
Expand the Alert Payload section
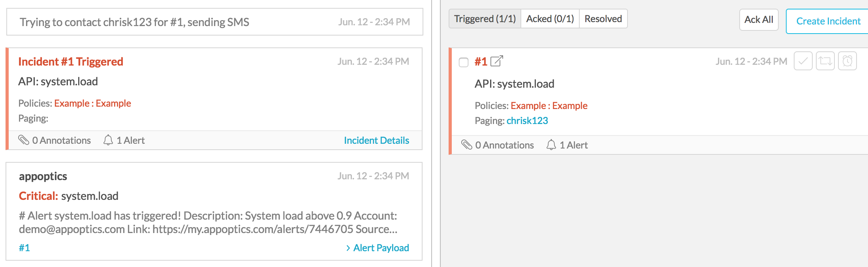378,248
